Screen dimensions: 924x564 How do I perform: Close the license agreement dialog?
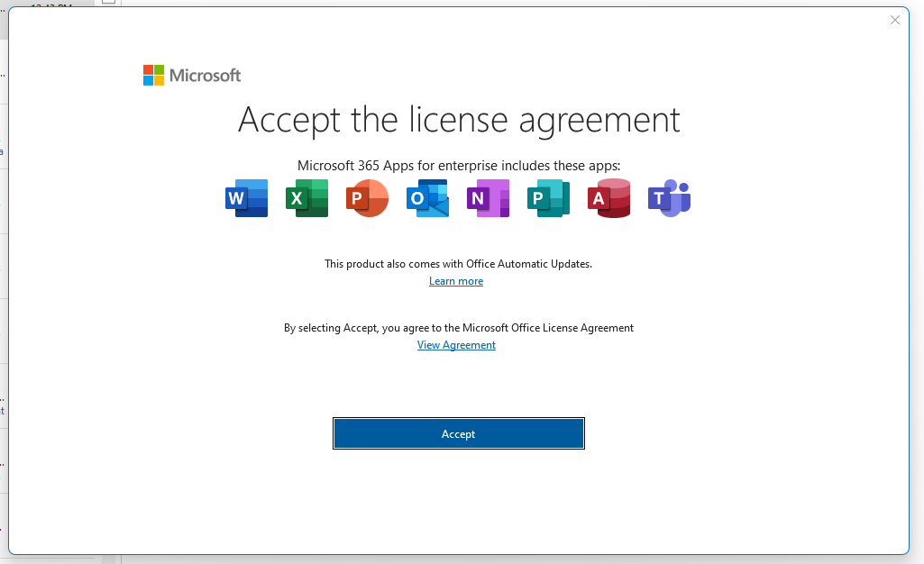pyautogui.click(x=894, y=20)
